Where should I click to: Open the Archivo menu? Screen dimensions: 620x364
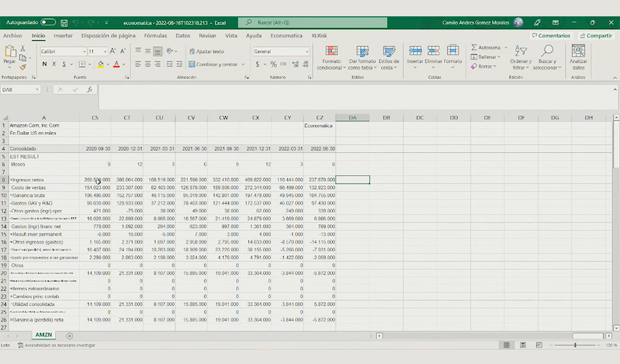[x=13, y=35]
